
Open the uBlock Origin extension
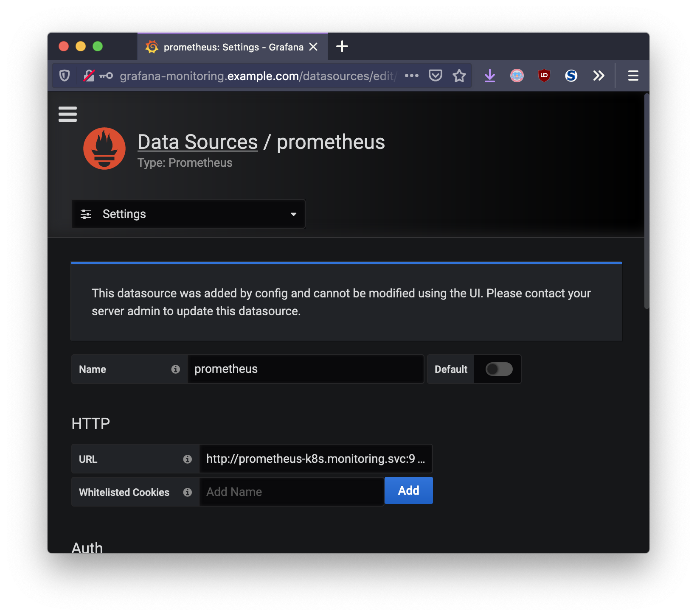544,76
